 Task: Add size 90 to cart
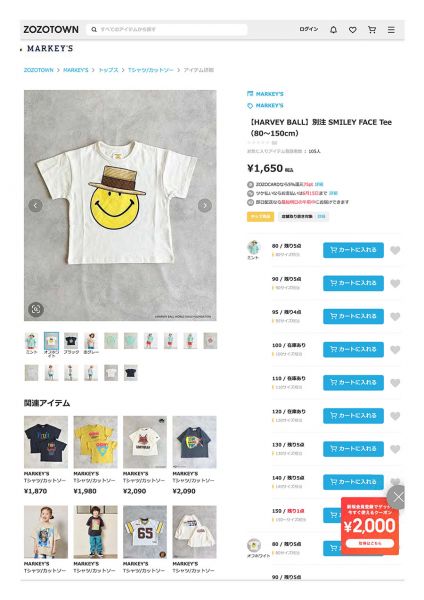click(x=353, y=283)
